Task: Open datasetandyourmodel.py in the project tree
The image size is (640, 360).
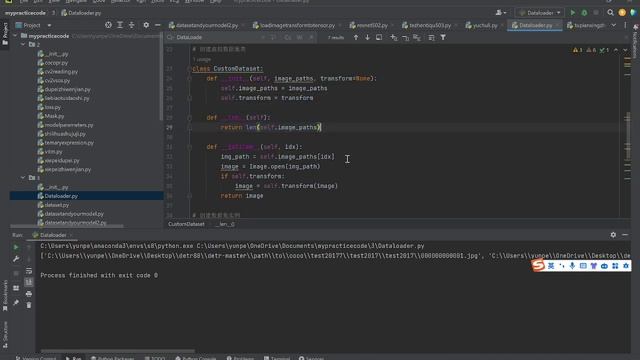Action: (x=71, y=214)
